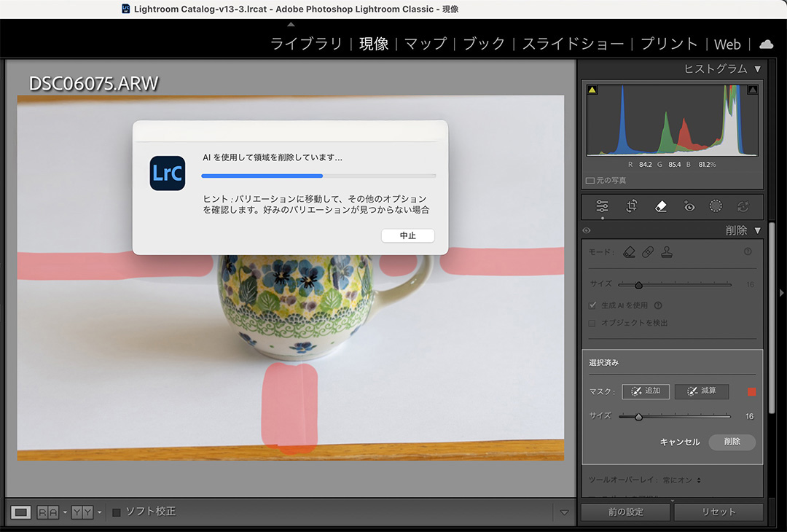Switch to スライドショー module
The width and height of the screenshot is (787, 532).
coord(573,44)
